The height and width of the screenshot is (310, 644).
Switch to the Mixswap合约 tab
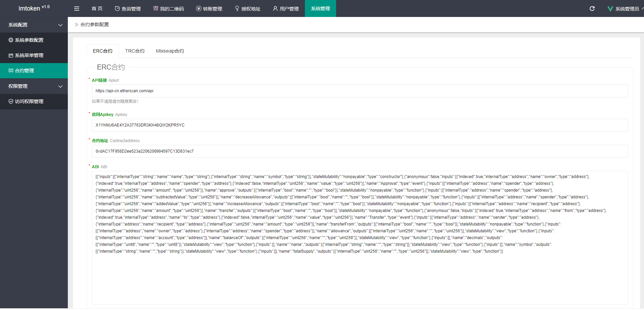click(170, 51)
